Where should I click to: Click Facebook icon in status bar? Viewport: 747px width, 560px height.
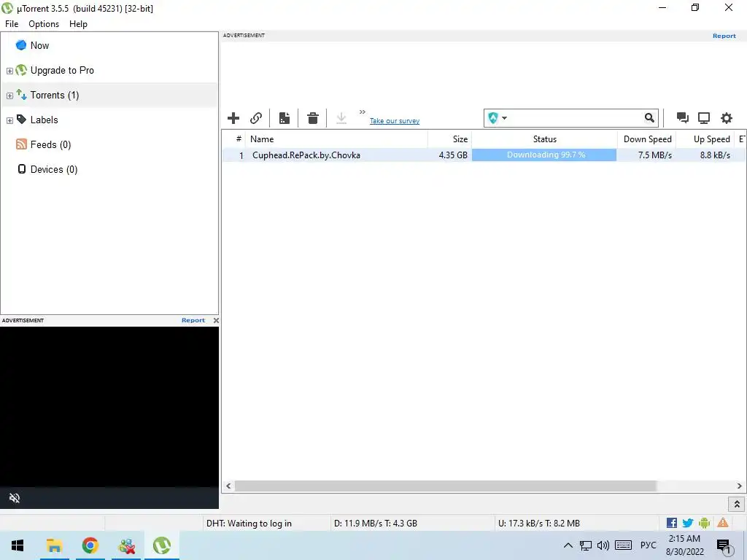672,523
